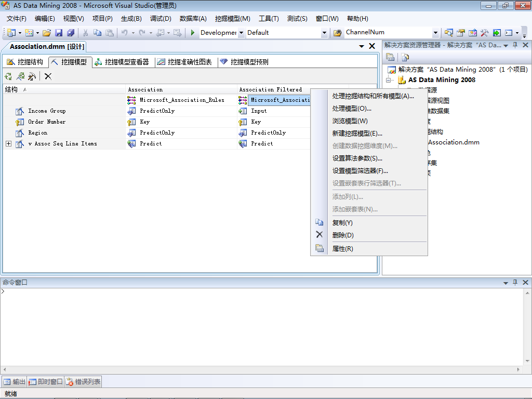Open the Add New Item dropdown arrow
The image size is (532, 399).
coord(37,33)
